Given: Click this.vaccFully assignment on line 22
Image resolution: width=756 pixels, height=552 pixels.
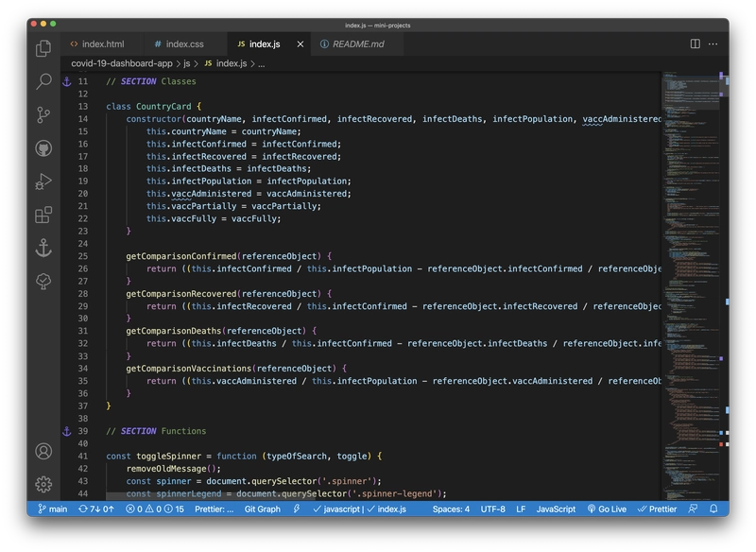Looking at the screenshot, I should point(214,219).
